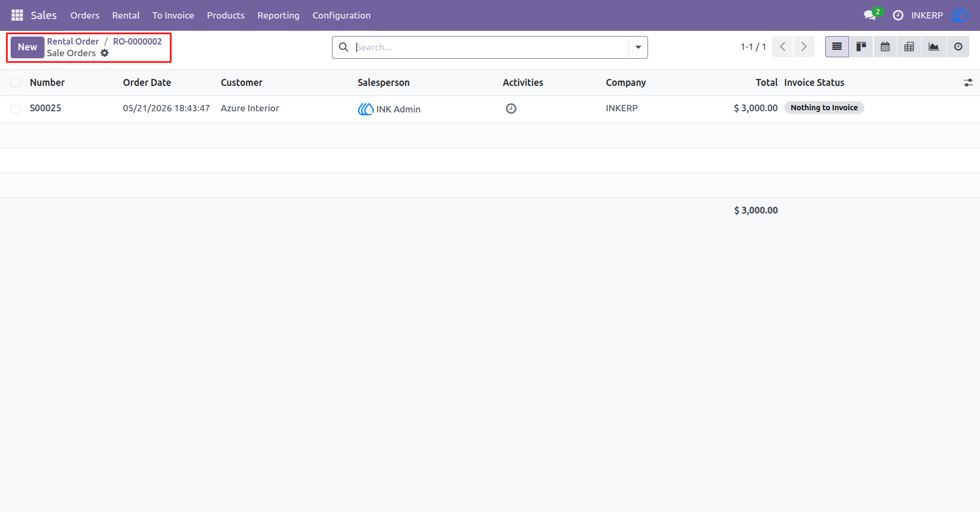
Task: Open the conversations chat icon
Action: (870, 15)
